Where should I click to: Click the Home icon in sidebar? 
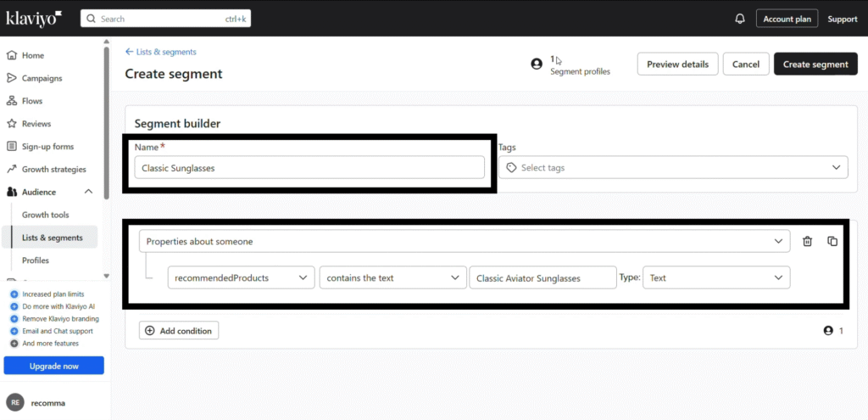pos(12,55)
